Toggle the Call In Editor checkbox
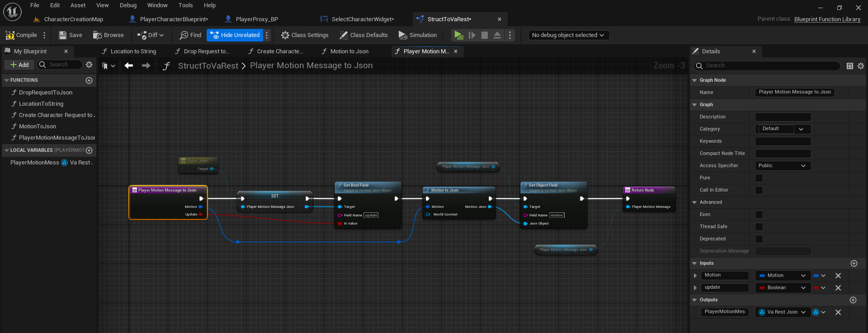The height and width of the screenshot is (333, 868). pos(759,190)
